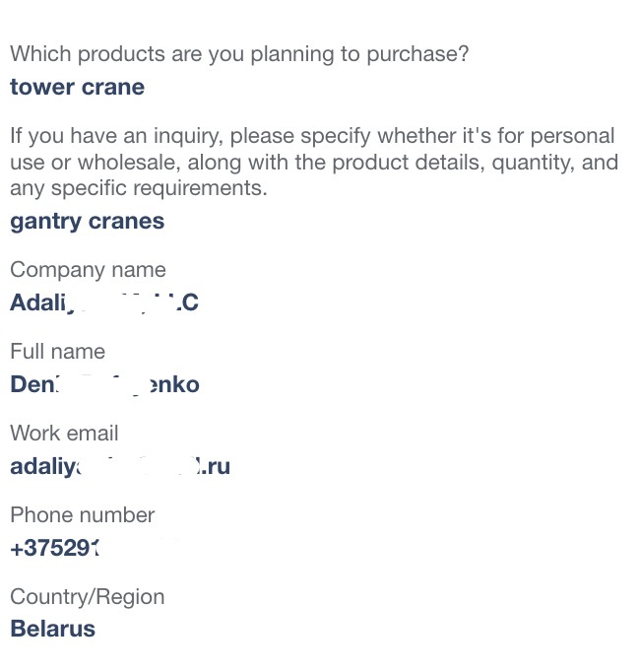Viewport: 640px width, 672px height.
Task: Click the 'Full name' field label
Action: click(58, 352)
